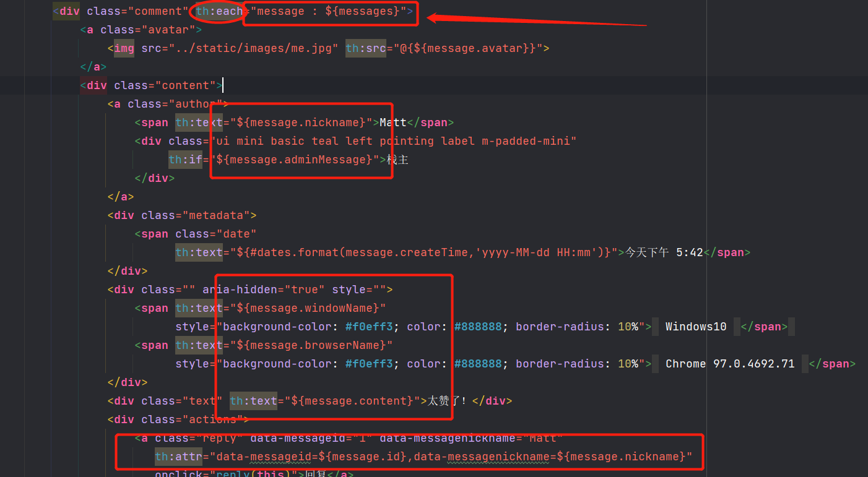Click the Windows10 placeholder text
The image size is (868, 477).
[696, 327]
